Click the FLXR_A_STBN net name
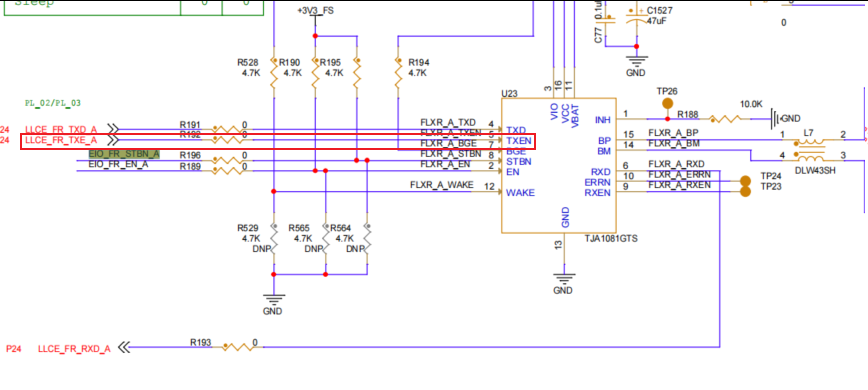The height and width of the screenshot is (390, 868). [x=450, y=154]
